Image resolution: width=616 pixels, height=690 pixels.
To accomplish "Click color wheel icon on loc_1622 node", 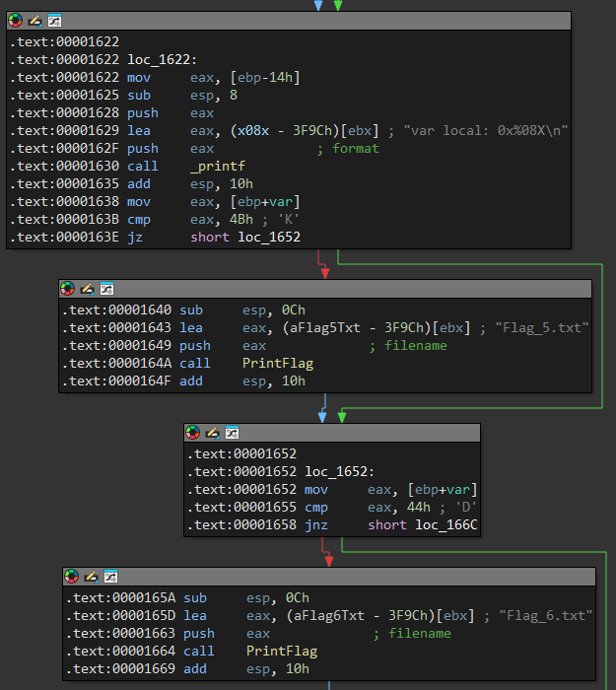I will (x=16, y=21).
